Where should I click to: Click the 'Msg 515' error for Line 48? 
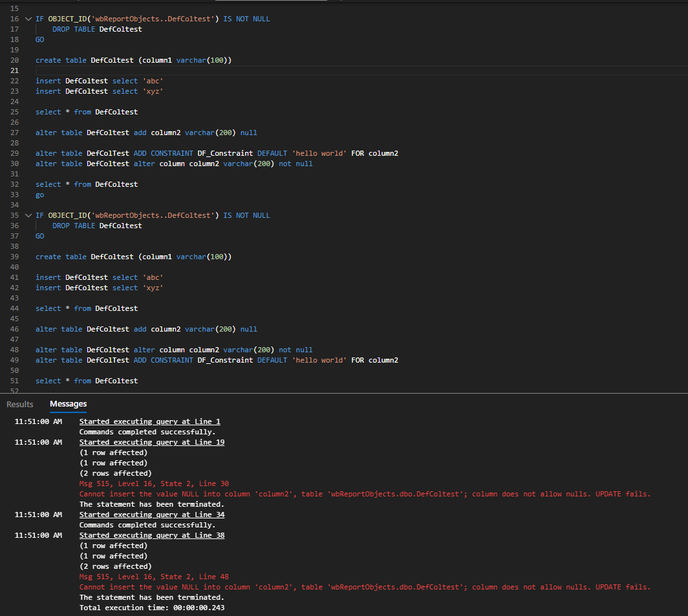point(153,577)
